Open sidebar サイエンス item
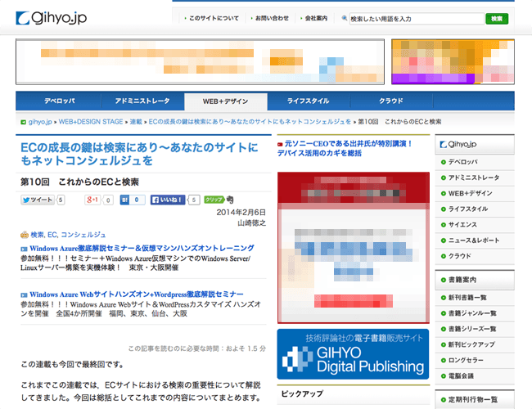Viewport: 532px width, 409px height. coord(475,225)
